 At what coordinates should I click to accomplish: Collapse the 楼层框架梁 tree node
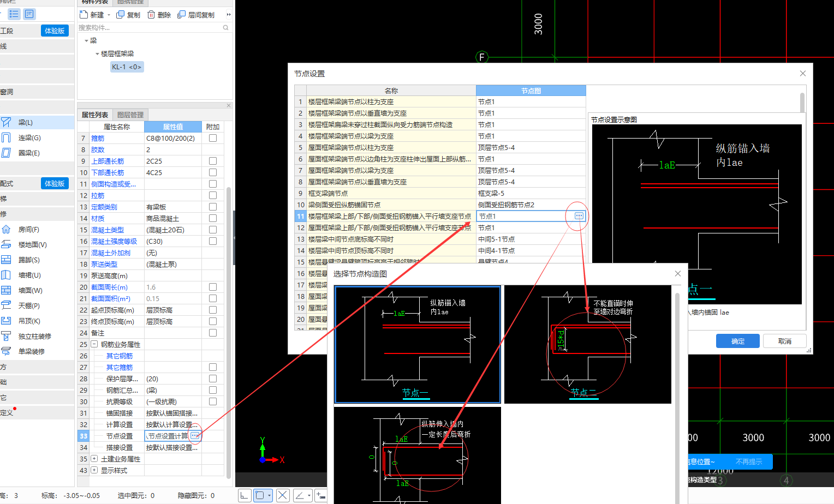point(97,54)
